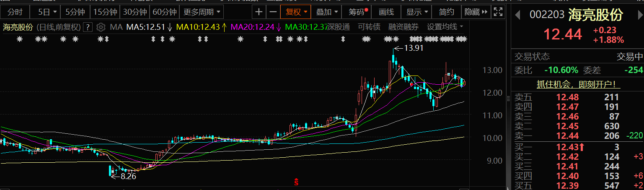Click the 画线 draw line button
644x190 pixels.
386,12
